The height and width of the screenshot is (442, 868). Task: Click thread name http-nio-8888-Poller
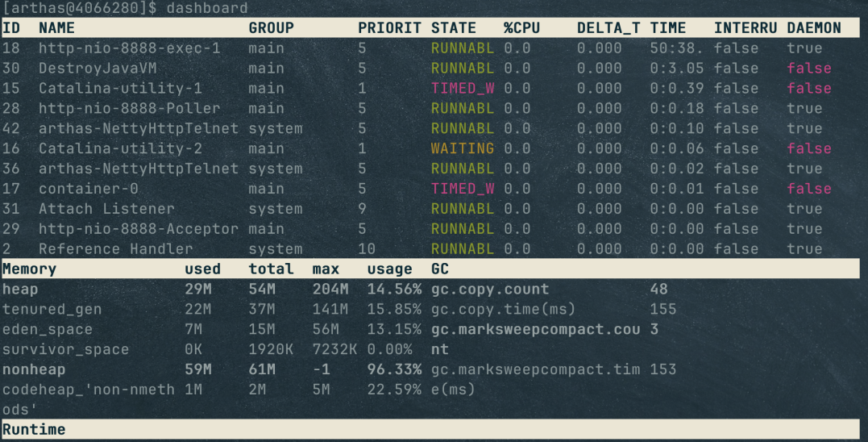point(130,108)
